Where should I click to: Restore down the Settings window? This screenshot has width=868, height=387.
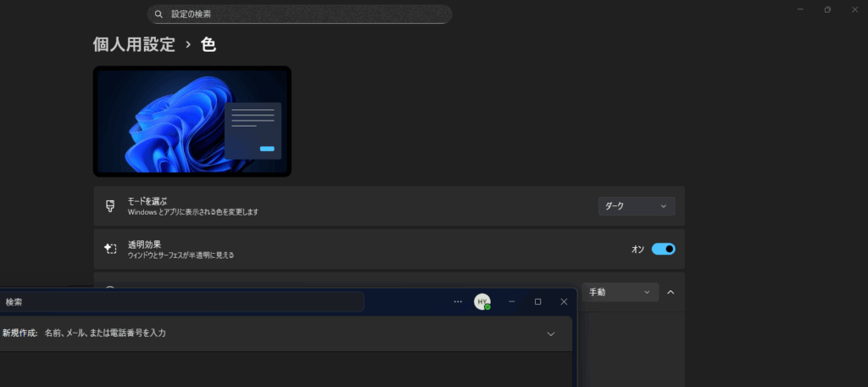click(827, 9)
